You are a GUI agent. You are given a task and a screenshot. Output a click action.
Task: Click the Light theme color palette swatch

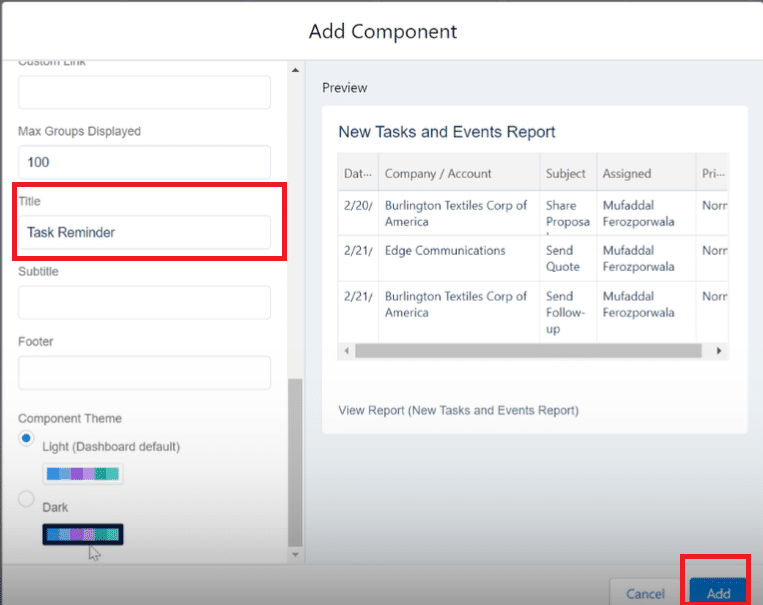pos(82,473)
